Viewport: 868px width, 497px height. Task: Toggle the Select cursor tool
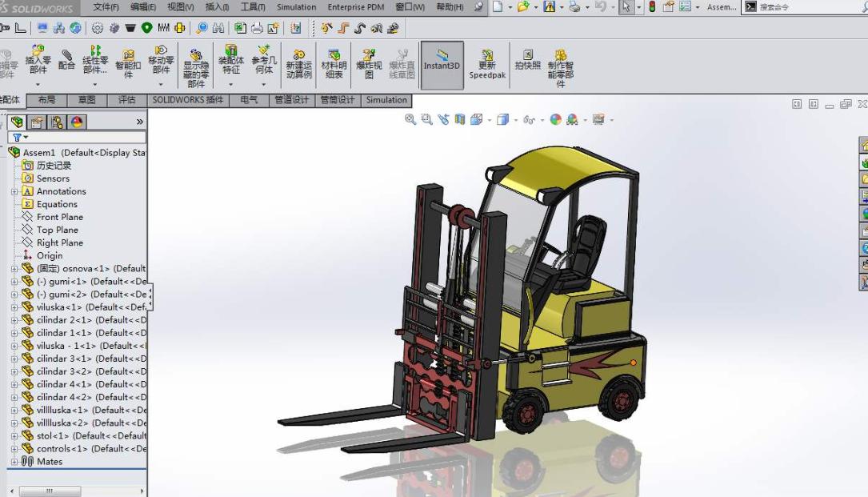pos(626,6)
